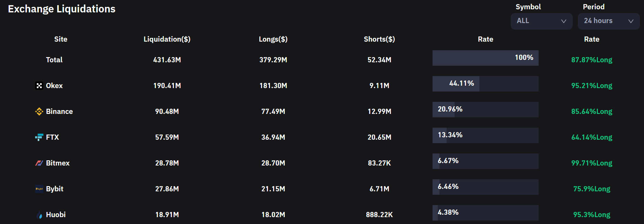Open the Symbol dropdown showing ALL

541,21
